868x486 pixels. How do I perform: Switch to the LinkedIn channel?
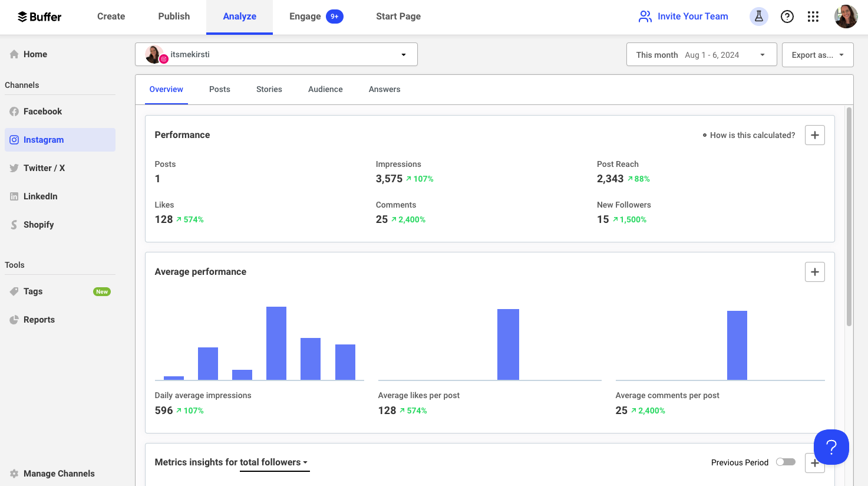(x=40, y=196)
